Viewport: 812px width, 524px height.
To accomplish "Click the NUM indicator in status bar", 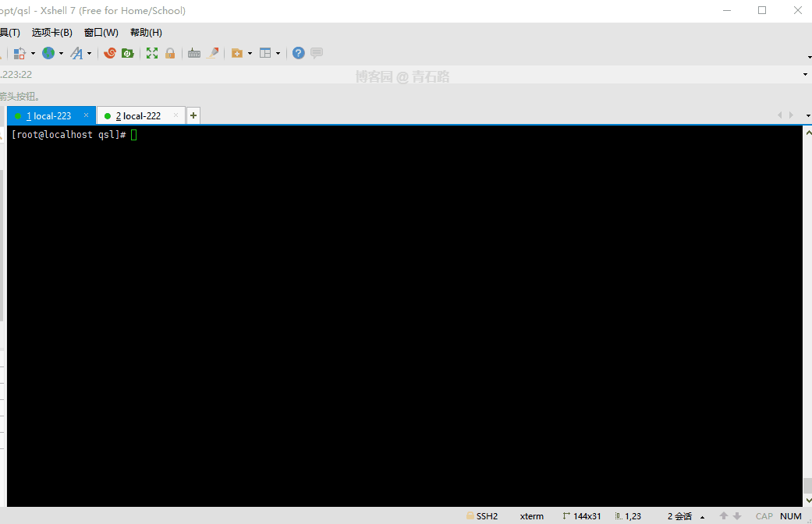I will [x=791, y=516].
